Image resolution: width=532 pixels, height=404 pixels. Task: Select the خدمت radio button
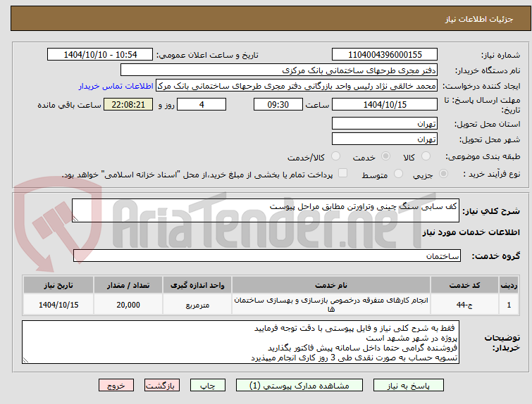pos(385,156)
